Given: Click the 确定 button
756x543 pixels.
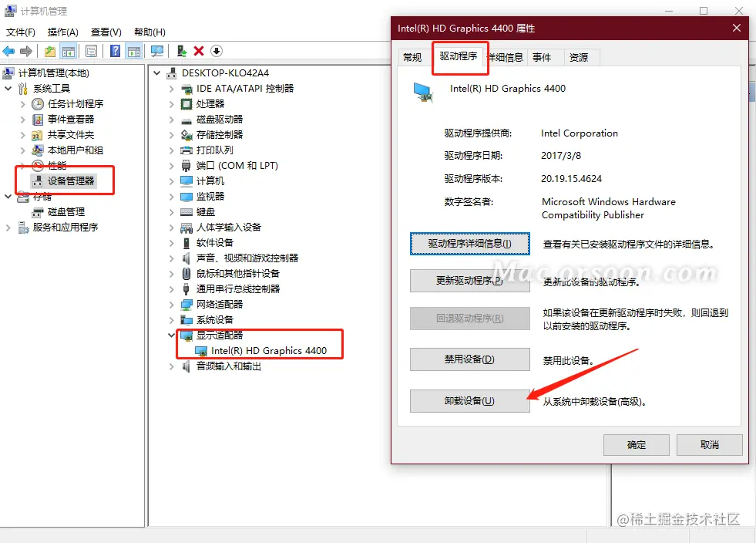Looking at the screenshot, I should pos(636,445).
